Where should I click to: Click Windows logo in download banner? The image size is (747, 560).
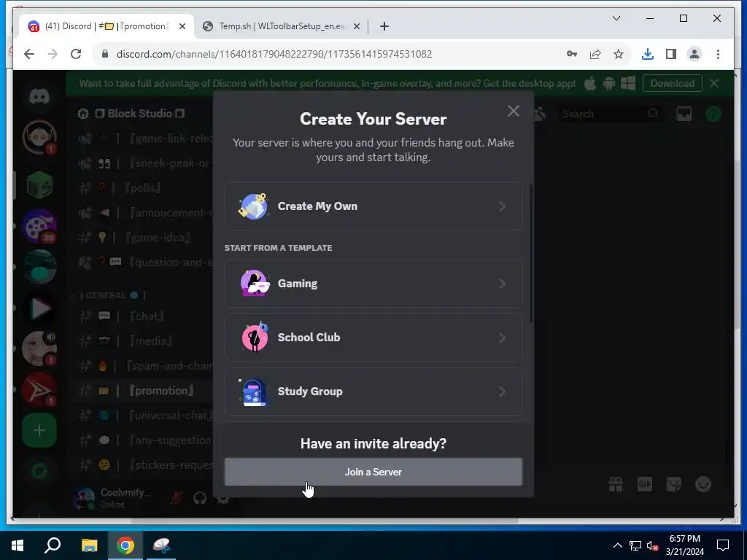click(628, 83)
